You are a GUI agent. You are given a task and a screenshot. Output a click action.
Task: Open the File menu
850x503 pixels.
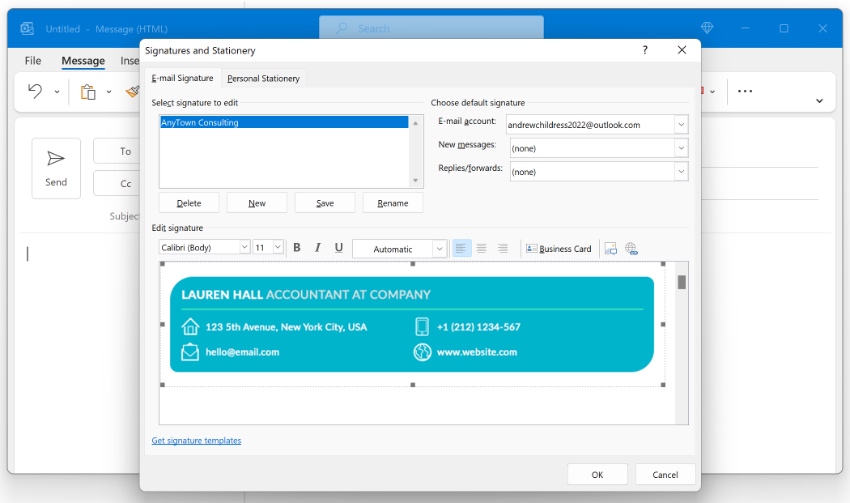33,61
